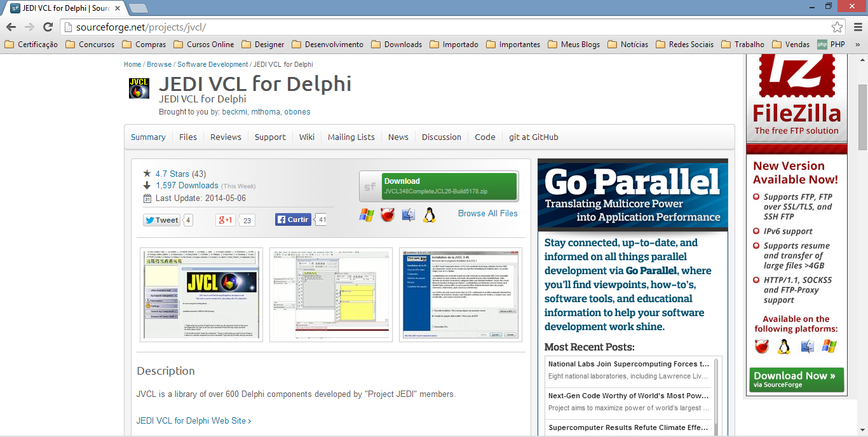This screenshot has width=868, height=437.
Task: Open Designer bookmarks folder
Action: [262, 45]
